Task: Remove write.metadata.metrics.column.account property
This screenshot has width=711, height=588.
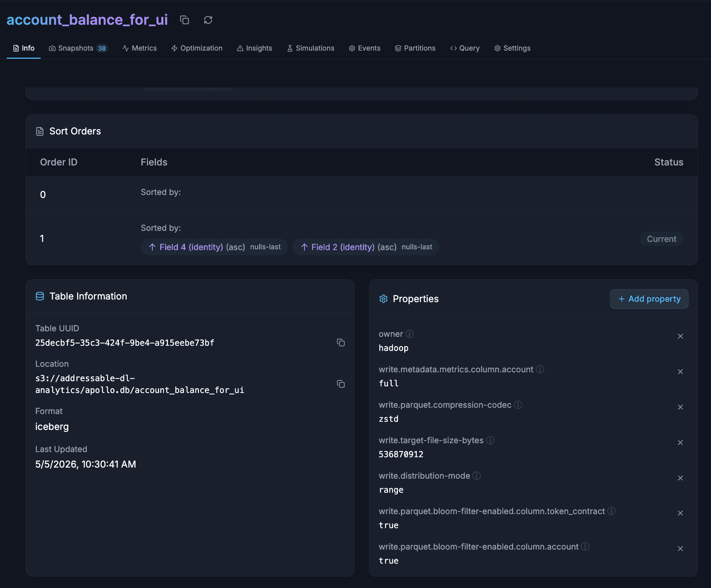Action: coord(680,372)
